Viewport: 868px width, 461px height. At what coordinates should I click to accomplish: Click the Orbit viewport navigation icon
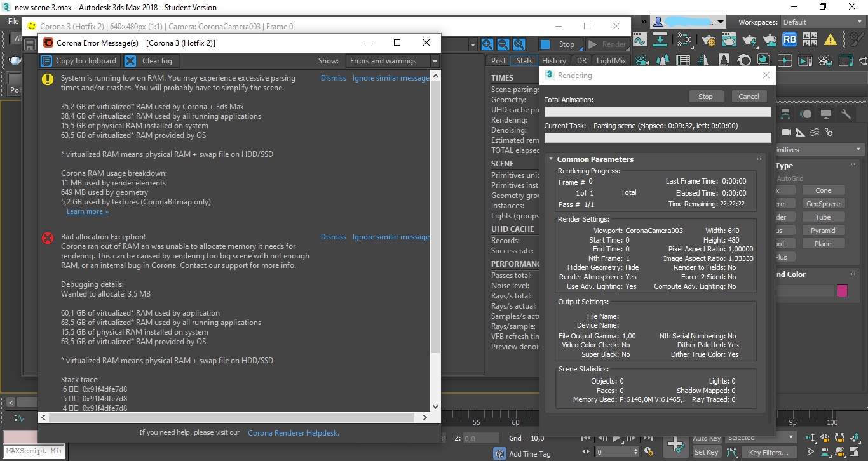coord(841,452)
